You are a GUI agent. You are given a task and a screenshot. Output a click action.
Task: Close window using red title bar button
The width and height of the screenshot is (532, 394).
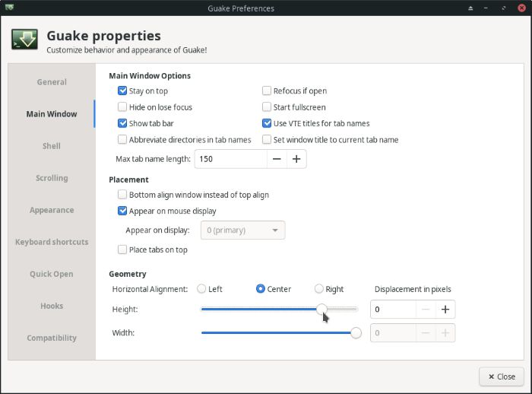(522, 8)
